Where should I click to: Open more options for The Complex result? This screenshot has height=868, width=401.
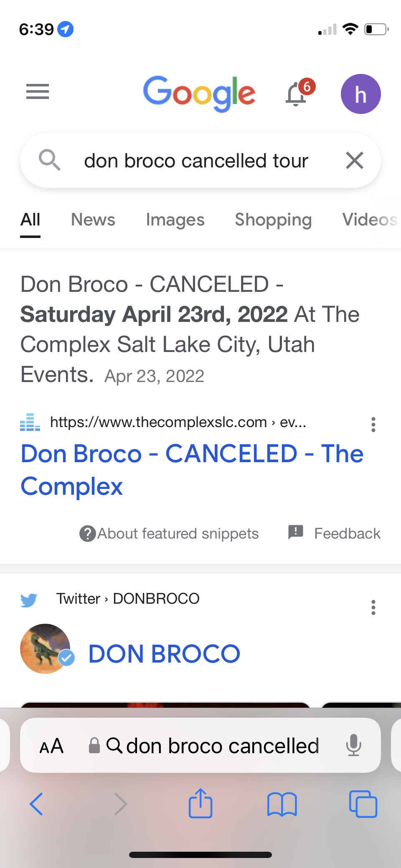pyautogui.click(x=373, y=425)
